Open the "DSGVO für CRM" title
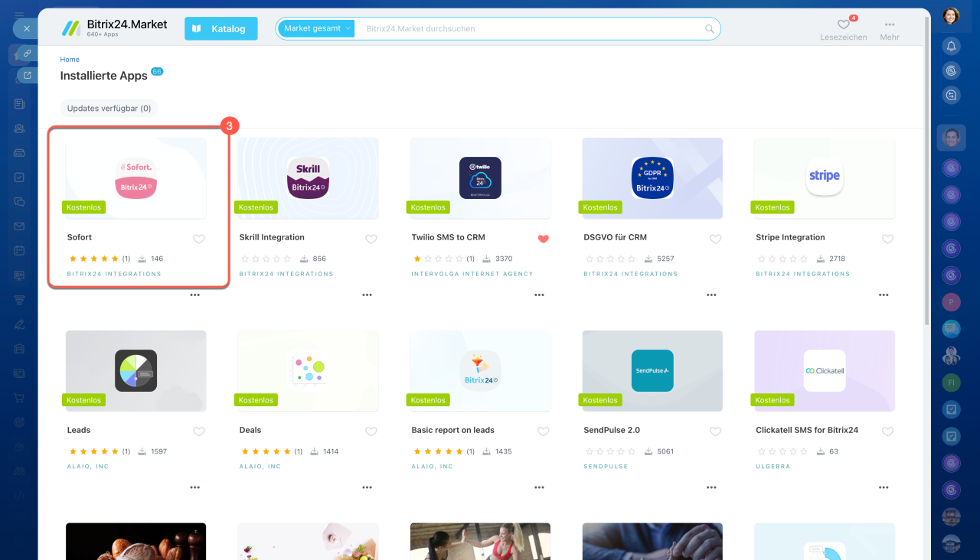The height and width of the screenshot is (560, 980). [x=615, y=237]
